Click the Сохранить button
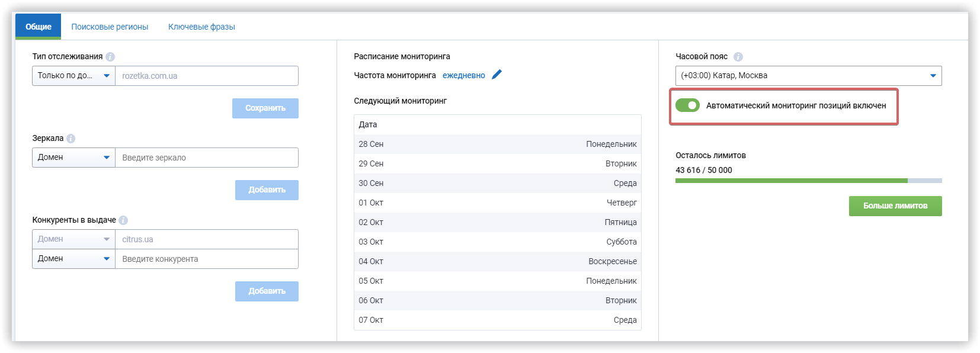 265,108
